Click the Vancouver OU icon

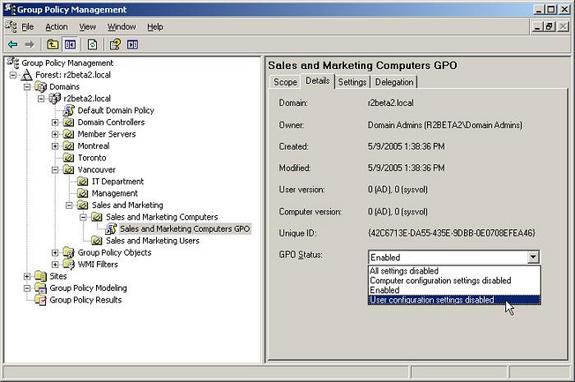click(x=69, y=170)
